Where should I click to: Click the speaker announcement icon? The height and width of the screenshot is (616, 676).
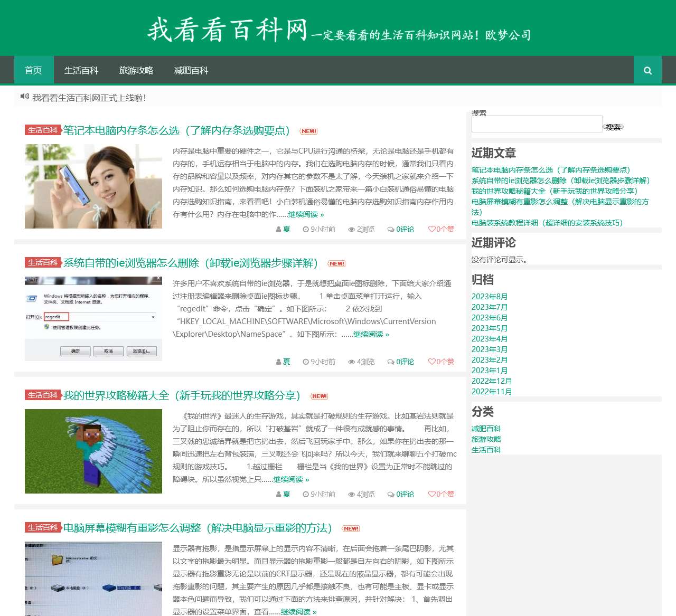click(24, 97)
